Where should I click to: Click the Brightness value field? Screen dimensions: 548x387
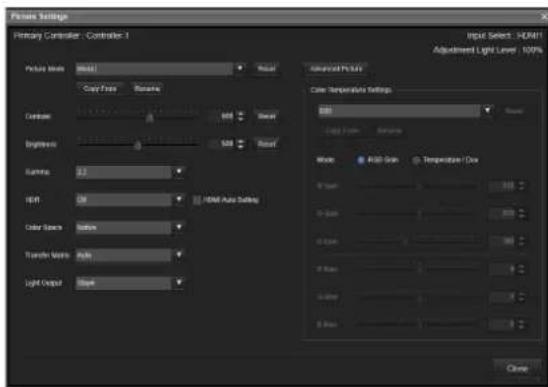pos(223,144)
